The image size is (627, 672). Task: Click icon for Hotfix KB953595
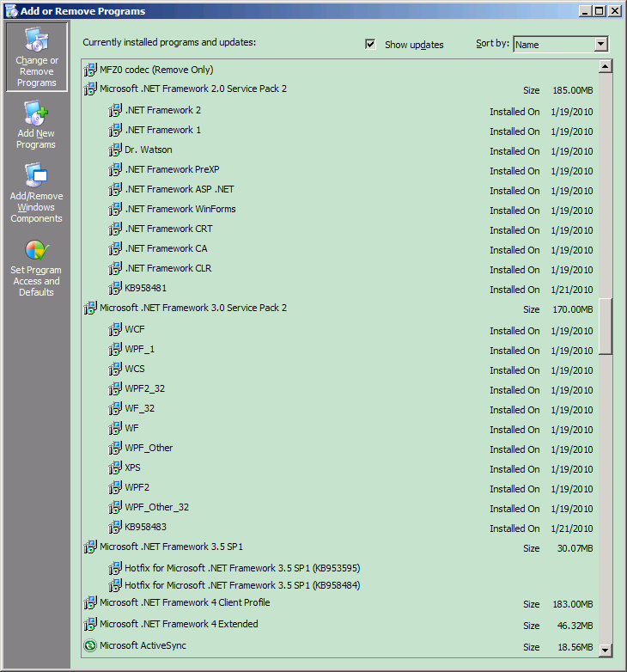(x=115, y=568)
